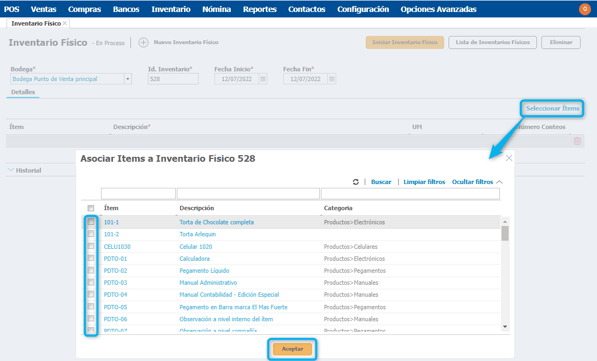Sort by the Descripción column header
Image resolution: width=597 pixels, height=361 pixels.
point(197,208)
